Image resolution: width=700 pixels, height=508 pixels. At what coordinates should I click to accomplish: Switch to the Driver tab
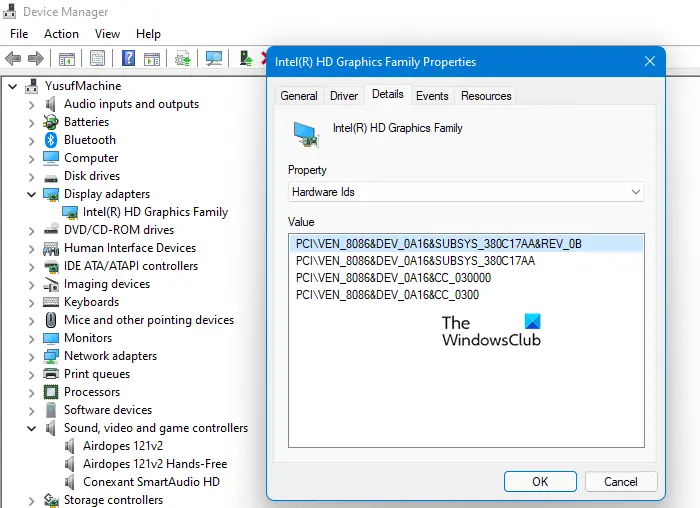pos(344,96)
